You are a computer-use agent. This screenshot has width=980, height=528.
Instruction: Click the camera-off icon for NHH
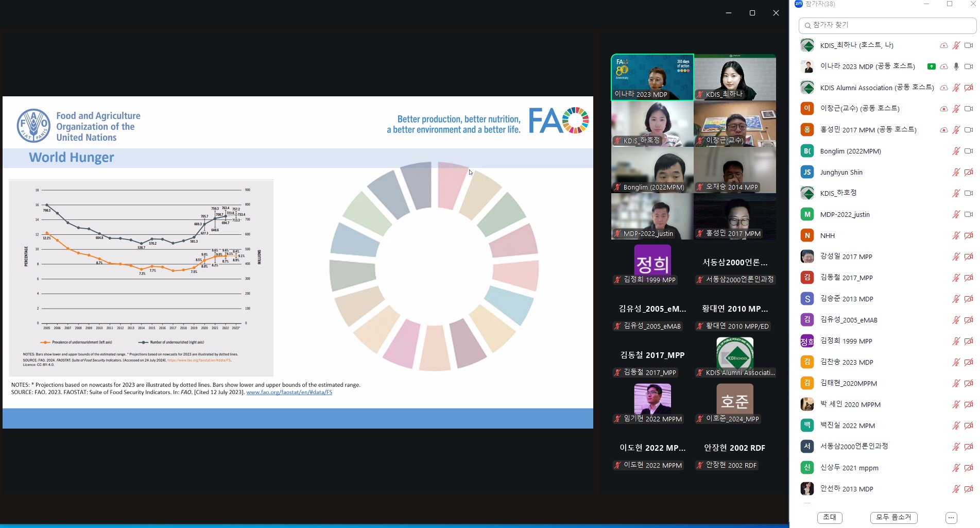968,236
